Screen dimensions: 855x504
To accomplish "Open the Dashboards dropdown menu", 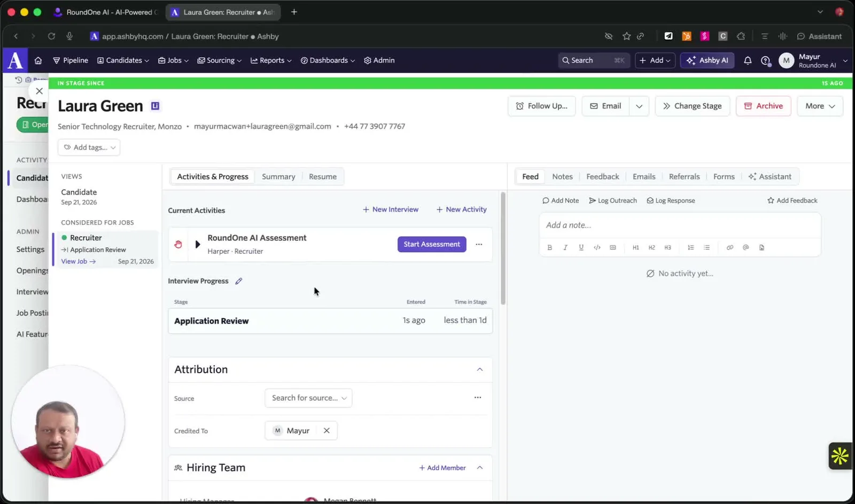I will pyautogui.click(x=328, y=60).
